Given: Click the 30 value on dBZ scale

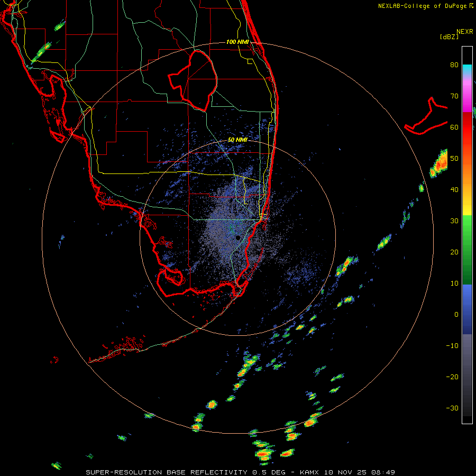Looking at the screenshot, I should pyautogui.click(x=454, y=221).
